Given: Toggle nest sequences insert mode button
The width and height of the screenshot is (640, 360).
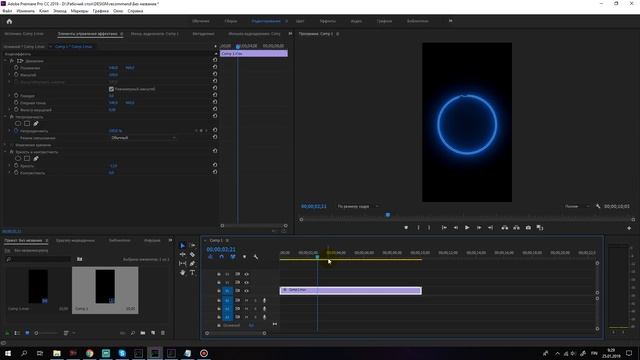Looking at the screenshot, I should tap(210, 257).
